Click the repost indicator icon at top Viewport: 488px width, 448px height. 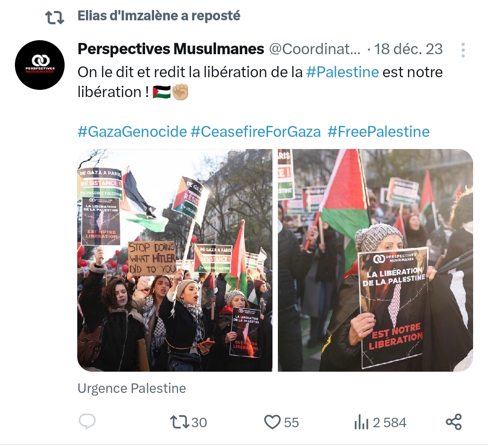(55, 18)
